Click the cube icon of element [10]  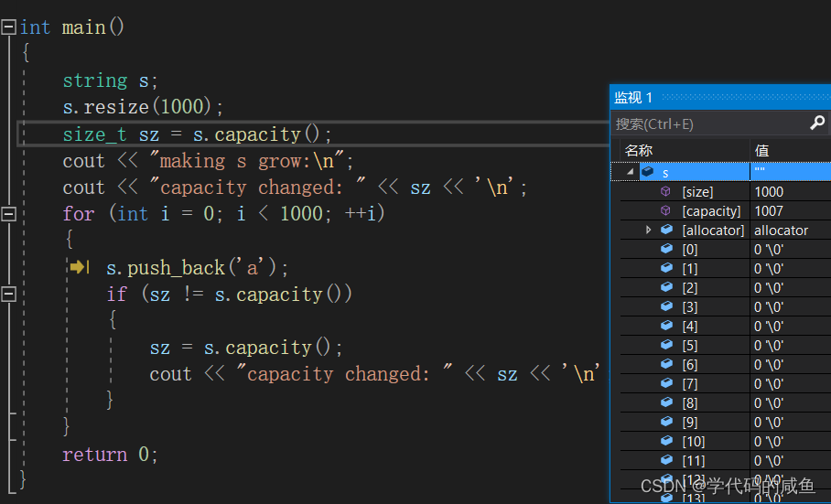666,441
